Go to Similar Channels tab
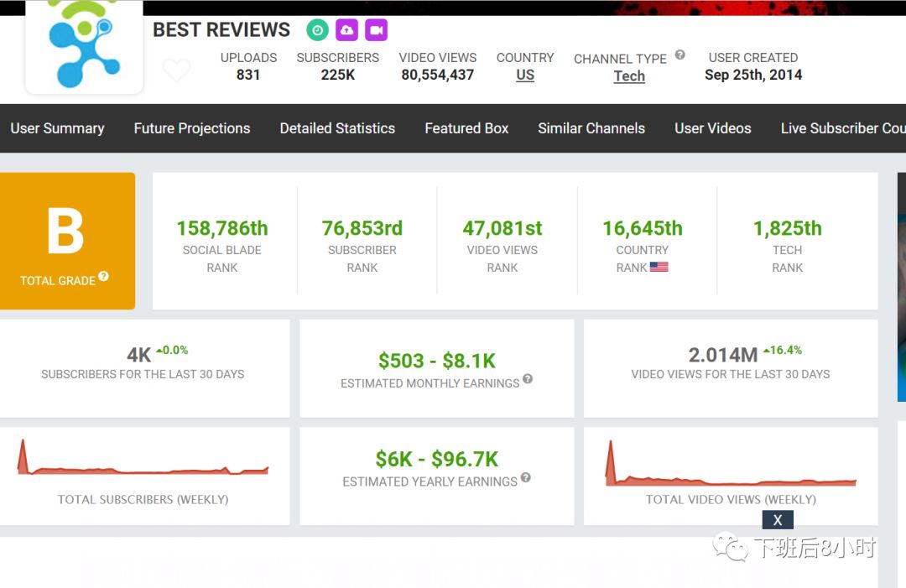 (x=591, y=128)
